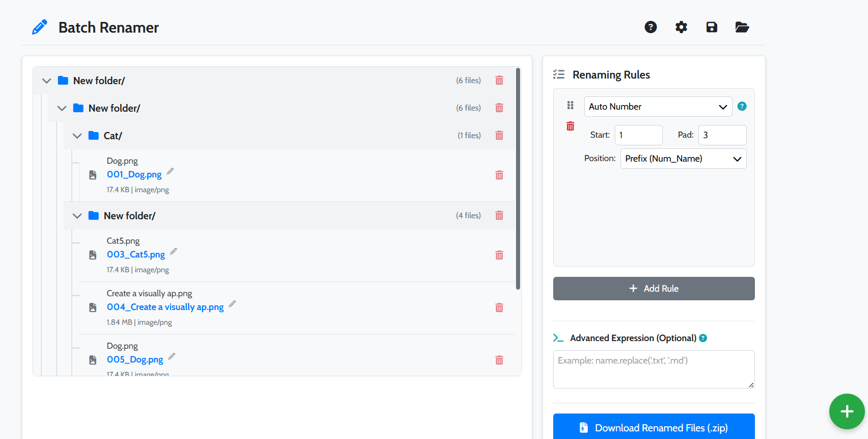Delete the New folder with 4 files
The height and width of the screenshot is (439, 868).
click(499, 216)
